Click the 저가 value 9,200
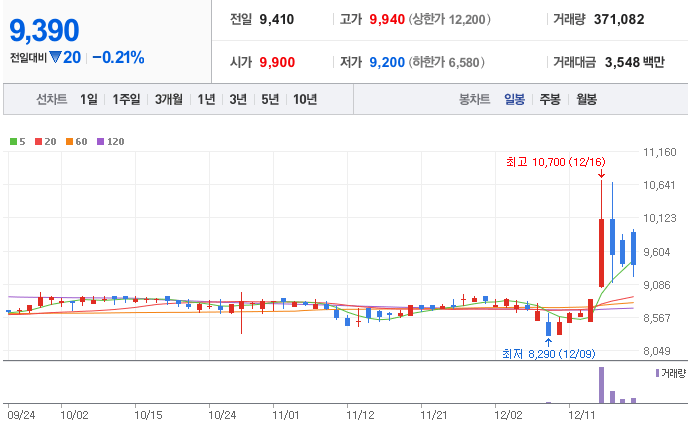 [x=387, y=62]
